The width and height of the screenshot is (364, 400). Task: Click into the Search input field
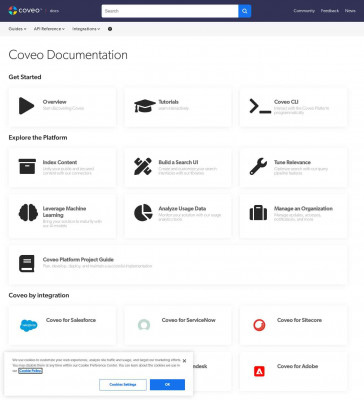170,11
